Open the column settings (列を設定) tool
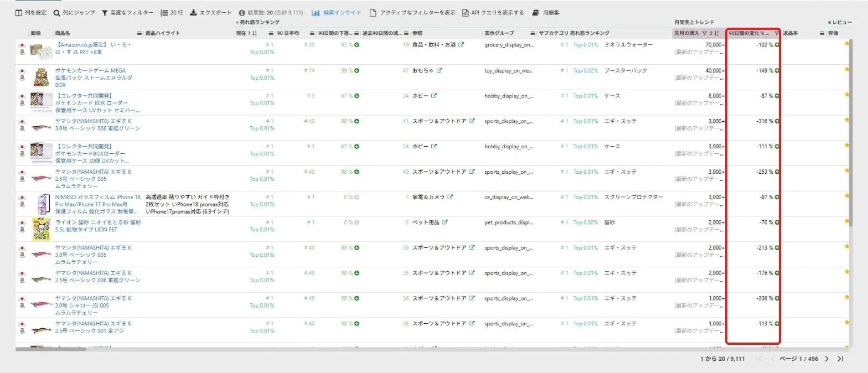Viewport: 868px width, 373px height. point(31,13)
